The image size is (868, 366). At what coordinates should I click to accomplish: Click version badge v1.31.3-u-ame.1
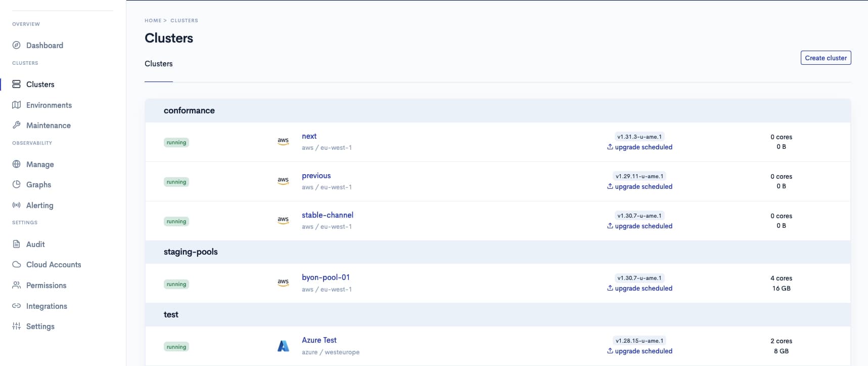click(x=639, y=137)
